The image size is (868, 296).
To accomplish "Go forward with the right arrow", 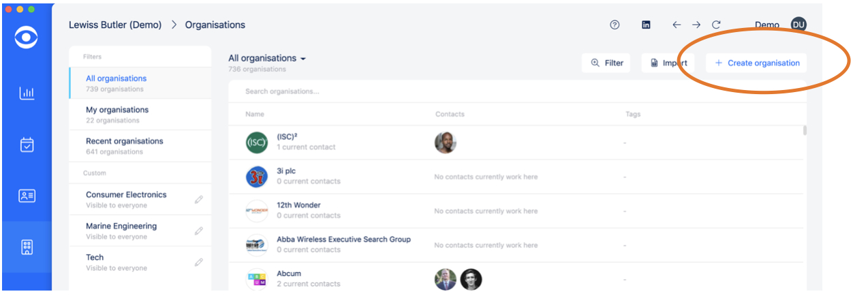I will tap(696, 25).
